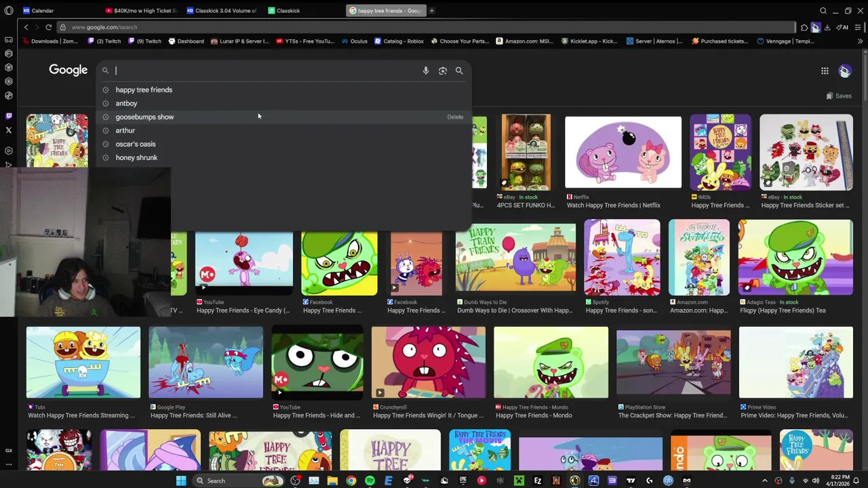868x488 pixels.
Task: Open Spotify from the taskbar
Action: pos(370,481)
